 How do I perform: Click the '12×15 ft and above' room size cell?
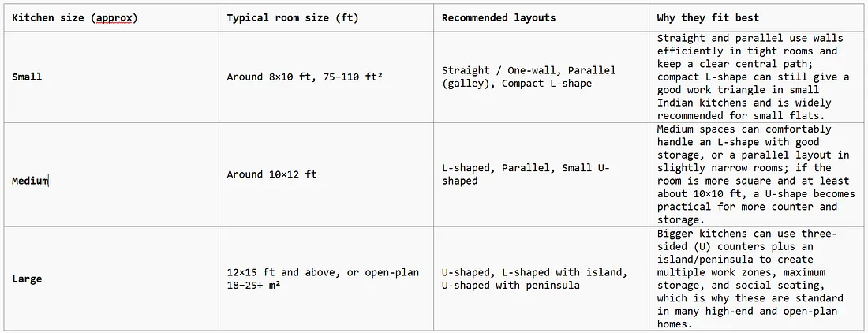click(x=326, y=279)
